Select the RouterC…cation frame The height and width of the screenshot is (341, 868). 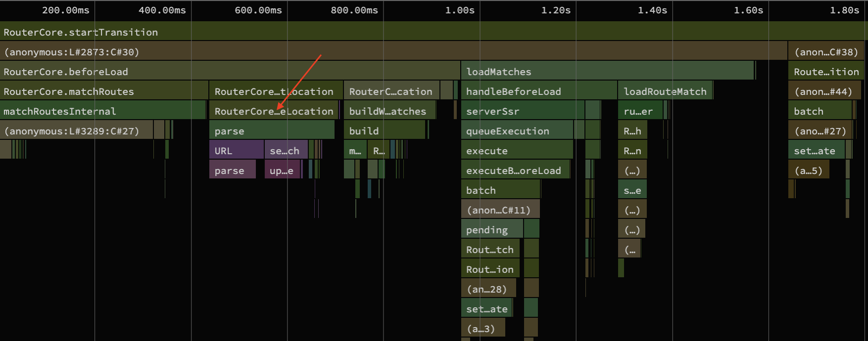tap(391, 91)
